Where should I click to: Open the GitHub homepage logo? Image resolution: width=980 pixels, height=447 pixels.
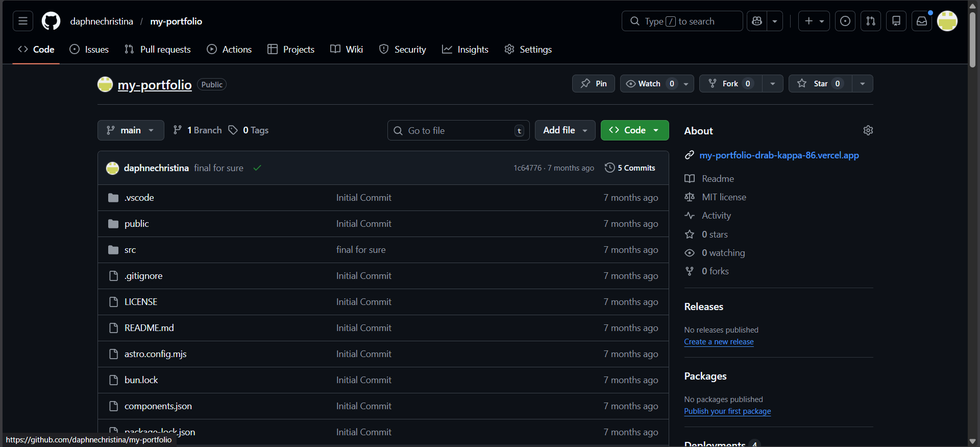(x=51, y=21)
